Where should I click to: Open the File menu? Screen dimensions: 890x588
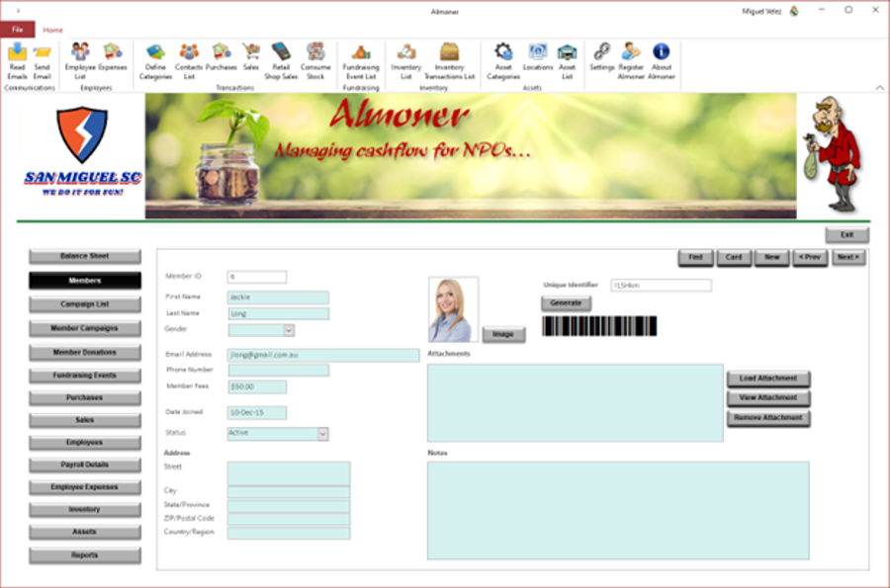[x=18, y=30]
